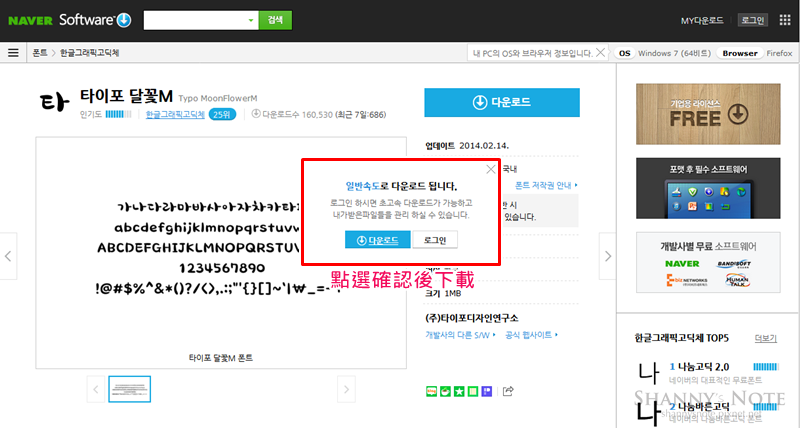Click the 폰트 breadcrumb

(x=40, y=53)
